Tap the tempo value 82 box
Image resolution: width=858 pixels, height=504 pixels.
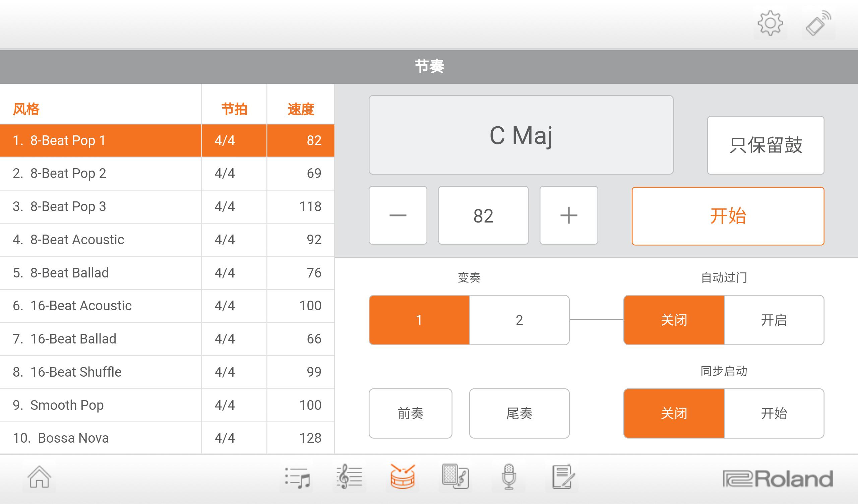(x=484, y=215)
